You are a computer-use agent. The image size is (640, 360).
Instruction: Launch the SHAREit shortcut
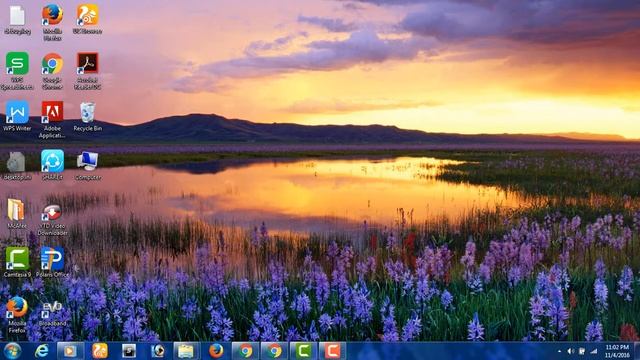pyautogui.click(x=52, y=164)
